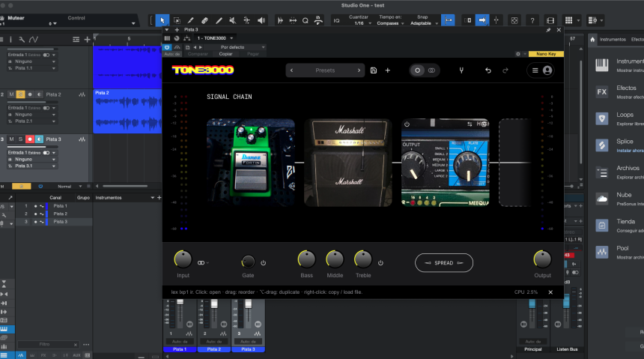Open Pista 2 Entrada 1 input dropdown
The image size is (644, 359).
tap(31, 108)
